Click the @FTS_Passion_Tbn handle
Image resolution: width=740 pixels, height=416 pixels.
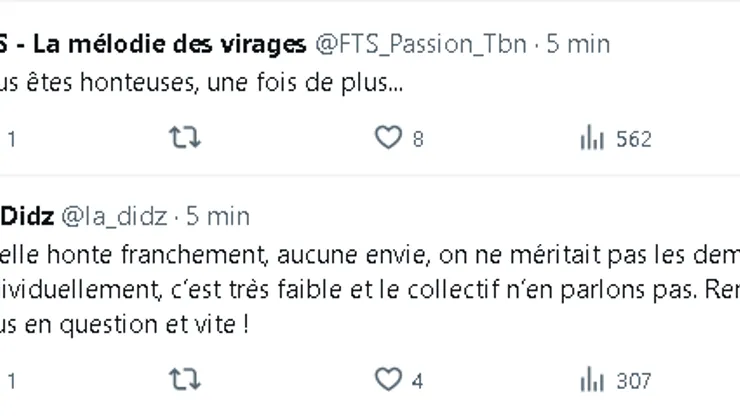[421, 44]
